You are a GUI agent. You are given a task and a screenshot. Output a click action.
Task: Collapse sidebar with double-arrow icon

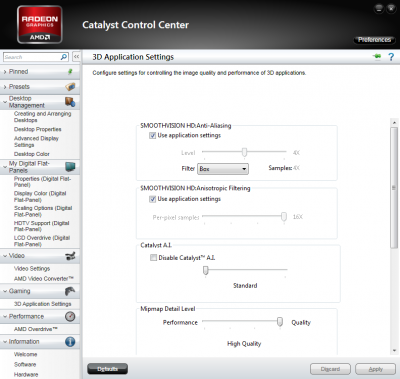click(x=76, y=57)
